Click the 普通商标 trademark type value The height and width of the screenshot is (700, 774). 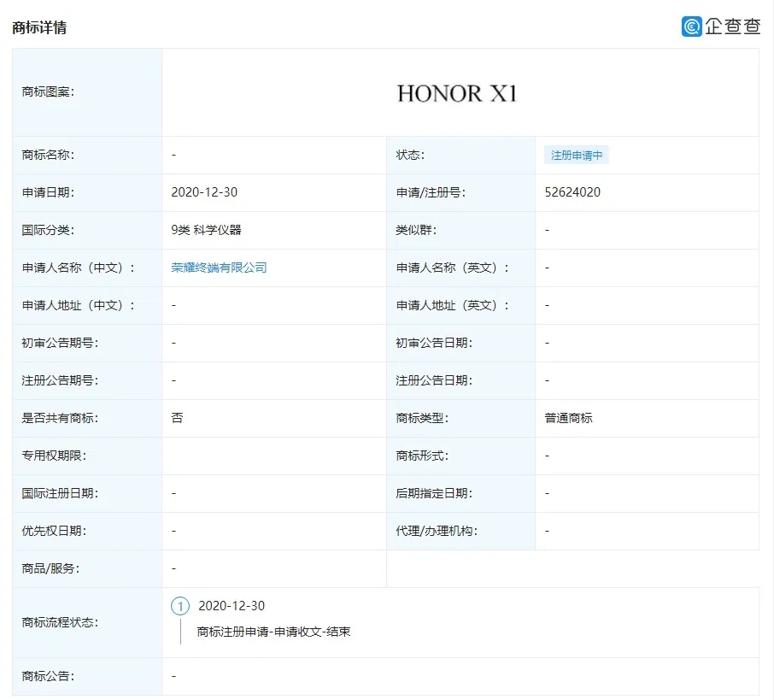(568, 418)
